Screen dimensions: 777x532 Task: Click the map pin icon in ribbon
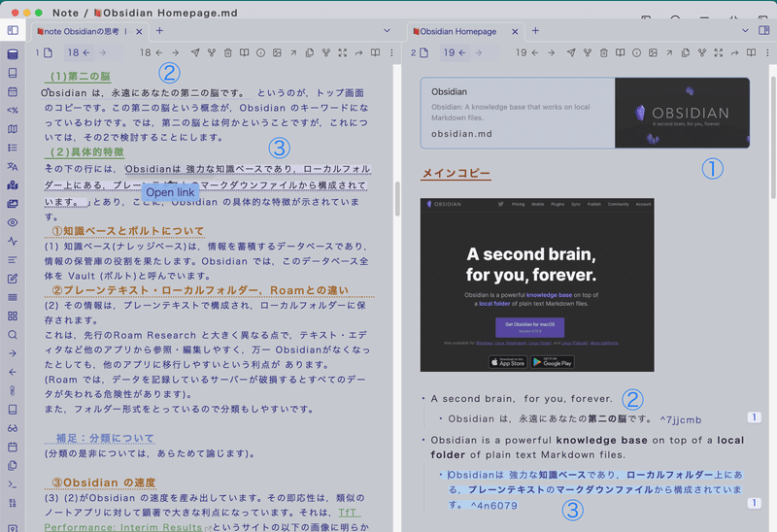13,185
